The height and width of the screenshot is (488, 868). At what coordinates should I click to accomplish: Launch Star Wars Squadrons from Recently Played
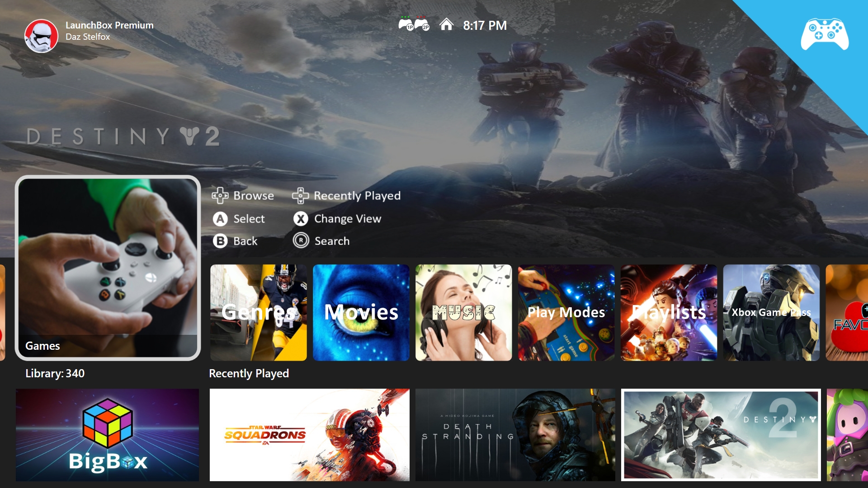point(310,435)
